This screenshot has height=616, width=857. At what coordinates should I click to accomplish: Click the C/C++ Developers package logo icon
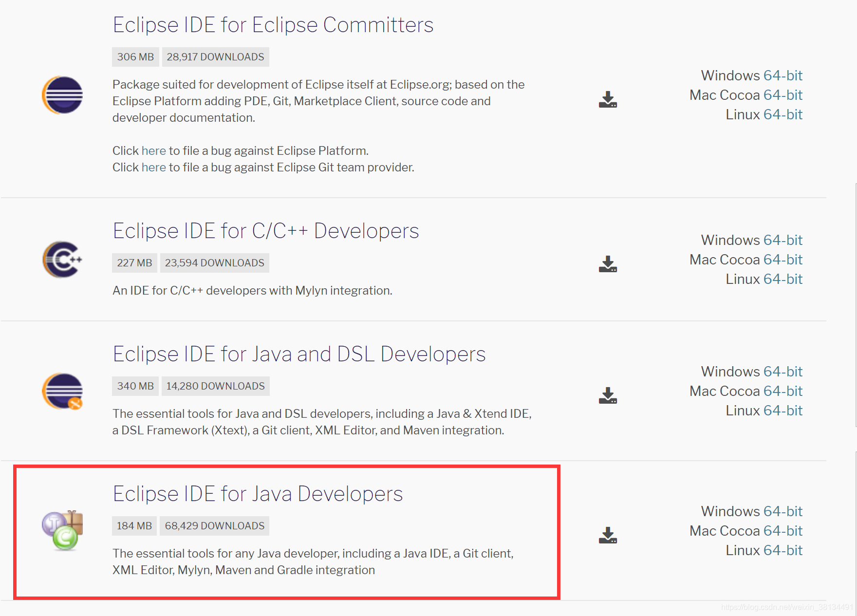(x=62, y=260)
